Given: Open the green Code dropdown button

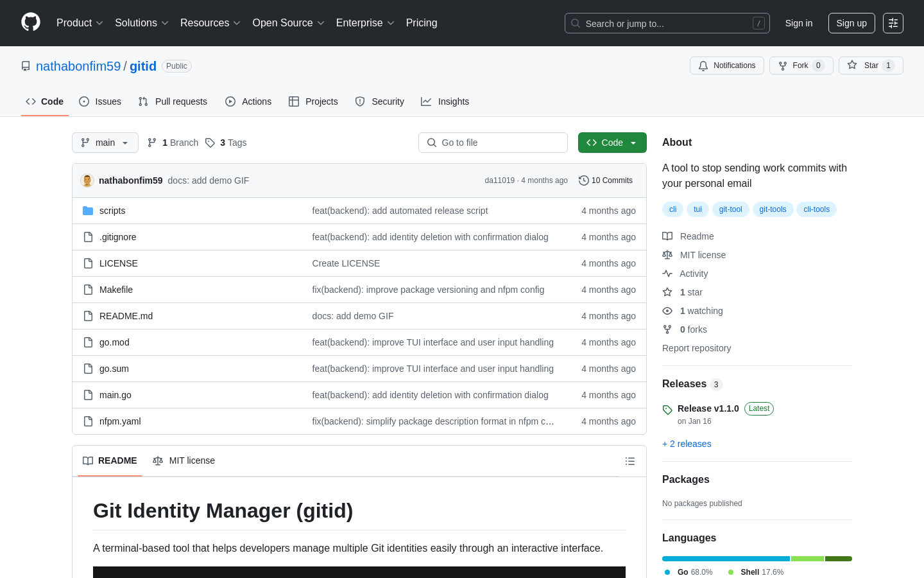Looking at the screenshot, I should tap(612, 143).
